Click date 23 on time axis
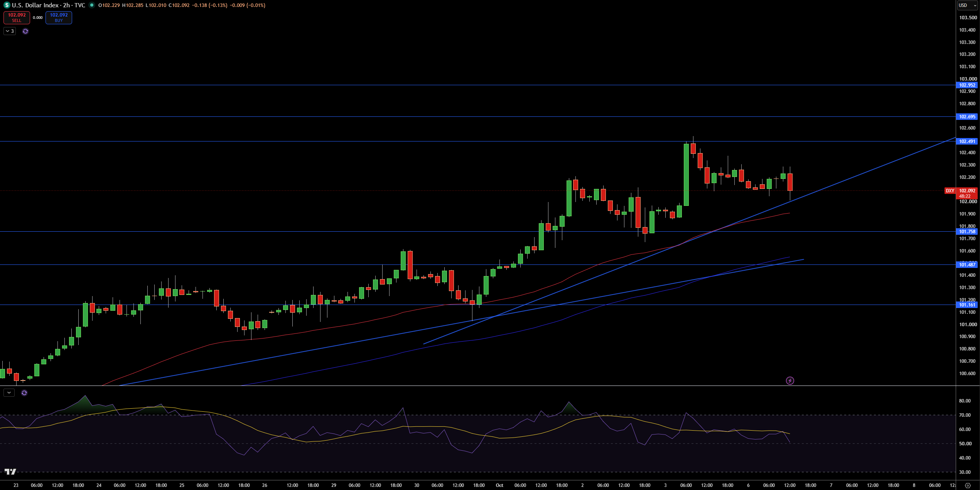980x490 pixels. 16,485
